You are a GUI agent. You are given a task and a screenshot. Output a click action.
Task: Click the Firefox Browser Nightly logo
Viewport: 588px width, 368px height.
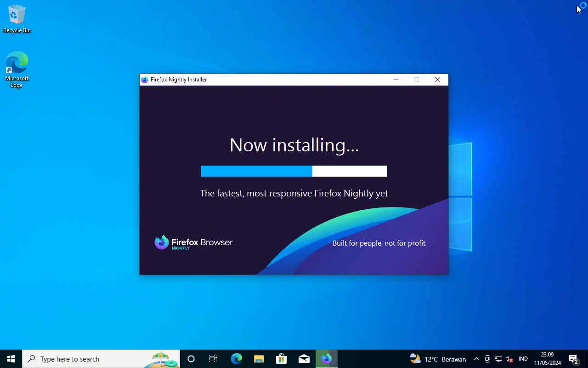point(193,242)
